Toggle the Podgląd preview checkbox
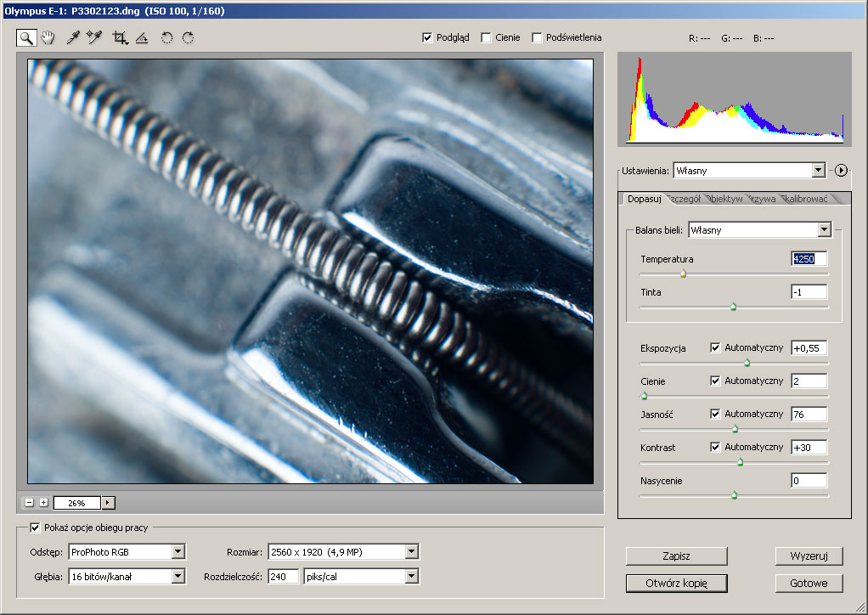The width and height of the screenshot is (868, 615). click(x=427, y=37)
